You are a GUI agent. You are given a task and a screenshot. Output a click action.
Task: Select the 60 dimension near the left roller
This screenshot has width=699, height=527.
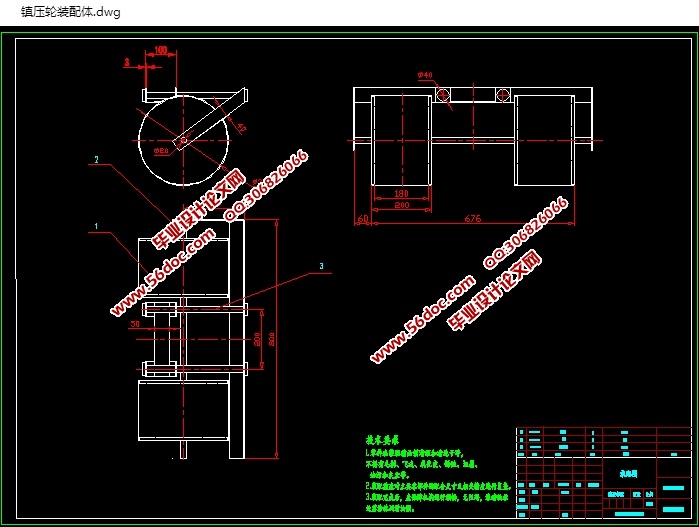coord(362,218)
